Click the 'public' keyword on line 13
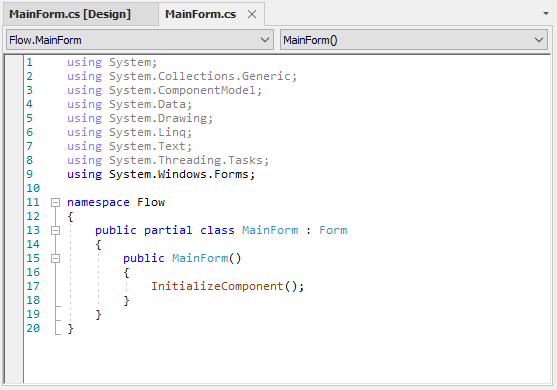Screen dimensions: 557x390 click(116, 231)
